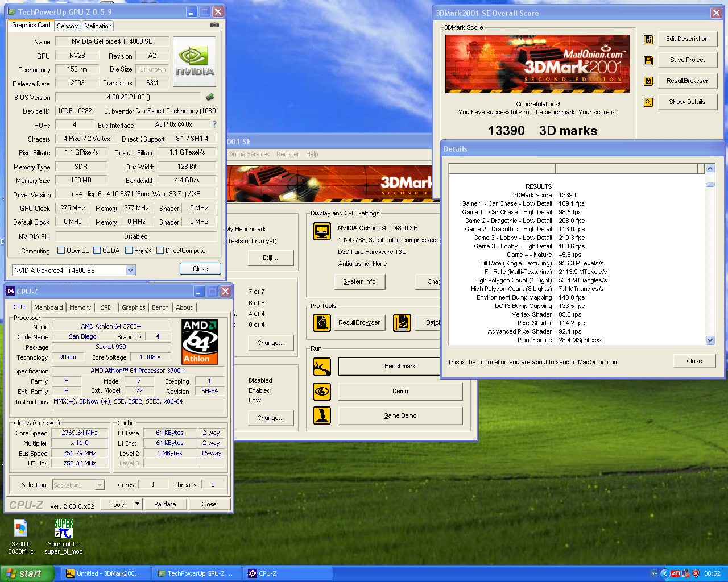Viewport: 728px width, 582px height.
Task: Click the Untitled - 3DMark2001 taskbar button
Action: click(x=106, y=573)
